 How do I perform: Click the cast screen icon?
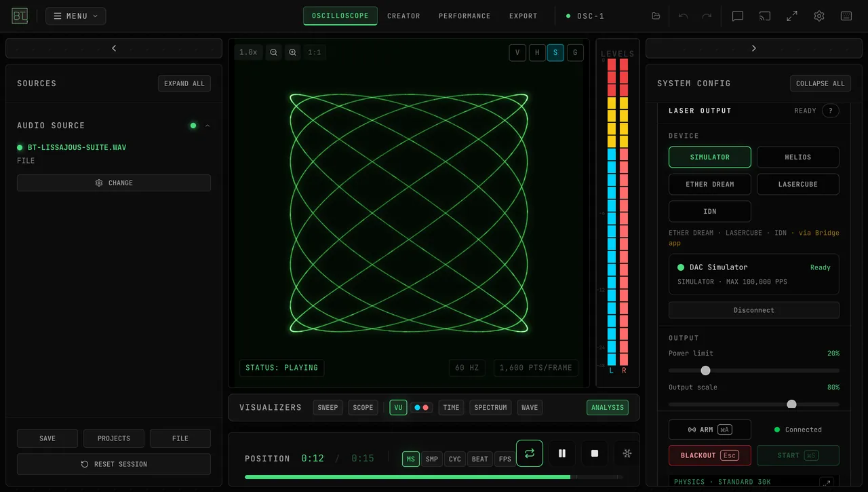point(765,16)
